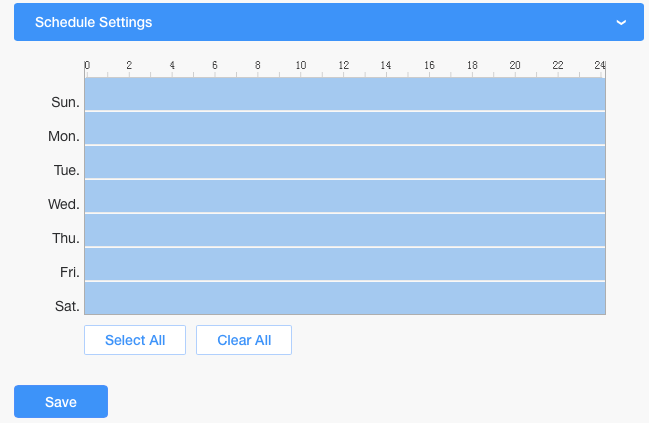649x423 pixels.
Task: Select the Tuesday schedule time bar
Action: [345, 163]
